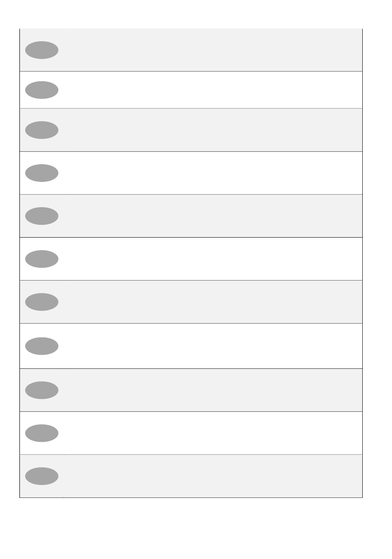Select the gray oval in the eighth row
Screen dimensions: 392x559
tap(42, 346)
